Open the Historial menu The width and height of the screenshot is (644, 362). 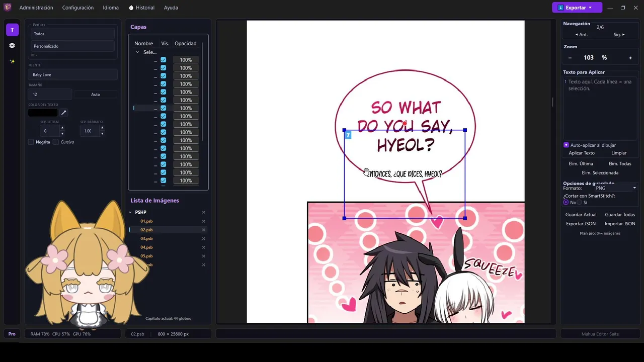(142, 8)
